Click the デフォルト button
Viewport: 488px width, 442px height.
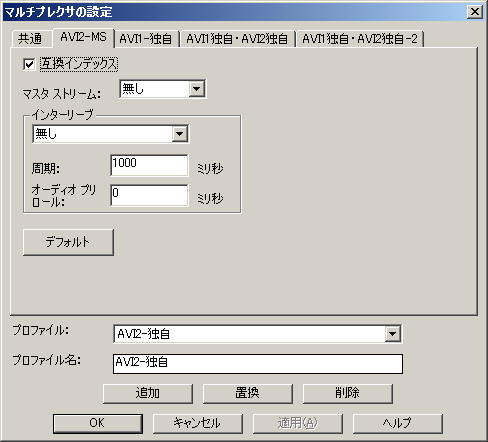68,242
